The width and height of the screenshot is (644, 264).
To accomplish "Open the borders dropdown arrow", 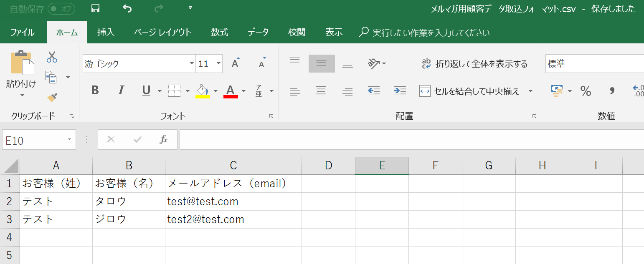I will pos(188,91).
